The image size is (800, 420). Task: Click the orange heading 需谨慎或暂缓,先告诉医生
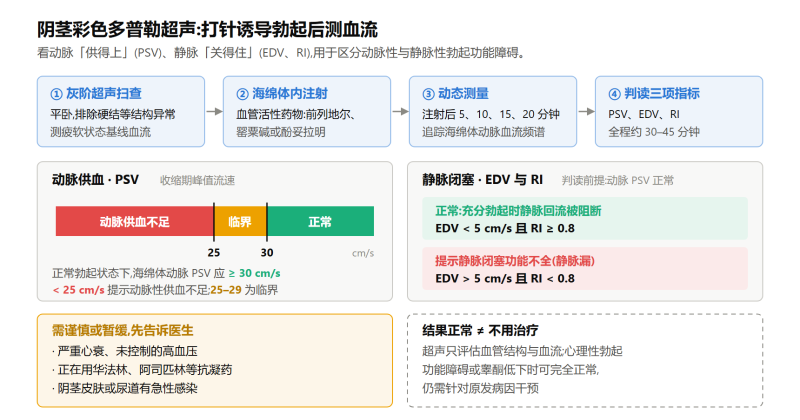122,330
